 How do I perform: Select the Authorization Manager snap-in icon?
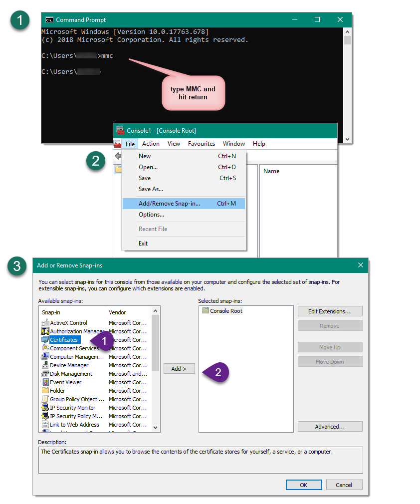point(45,331)
